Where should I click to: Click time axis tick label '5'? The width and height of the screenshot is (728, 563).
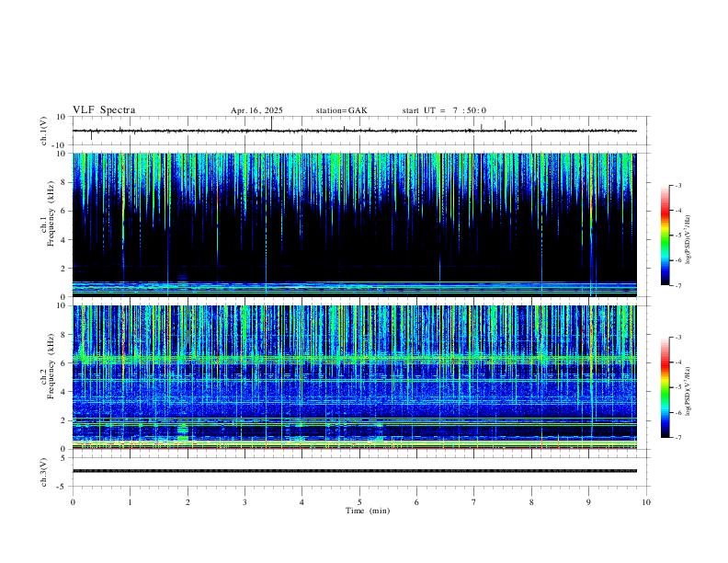(x=359, y=502)
